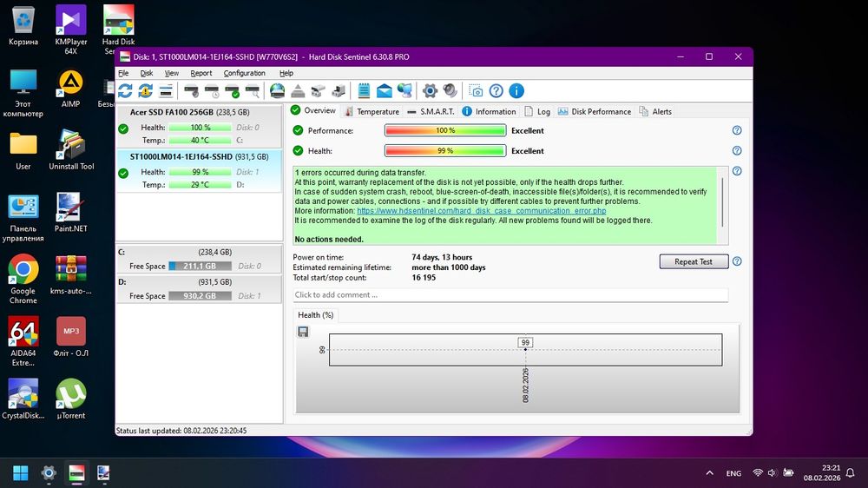Click the blue info toolbar icon

pyautogui.click(x=516, y=91)
